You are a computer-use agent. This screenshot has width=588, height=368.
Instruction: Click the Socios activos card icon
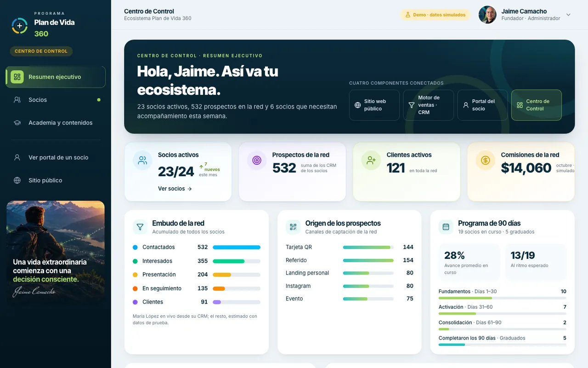(x=142, y=161)
